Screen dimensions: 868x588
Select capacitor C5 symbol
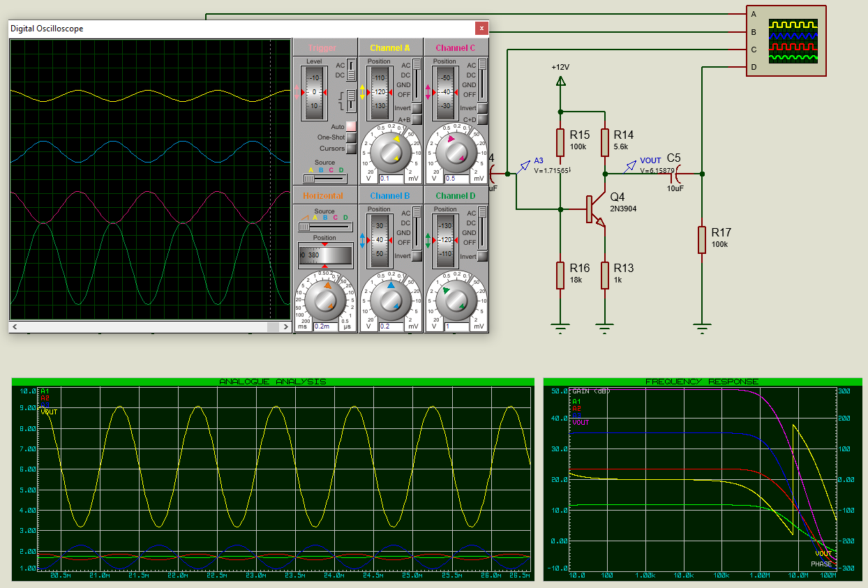675,173
